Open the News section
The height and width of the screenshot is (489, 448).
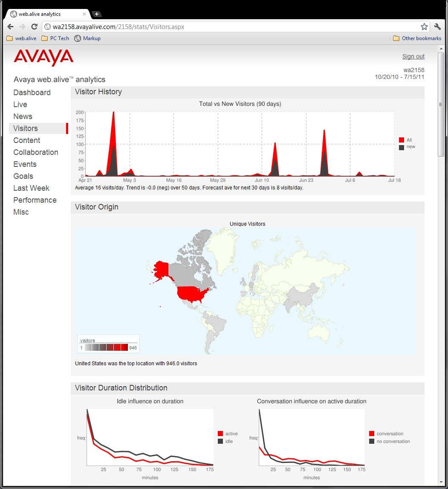click(23, 116)
